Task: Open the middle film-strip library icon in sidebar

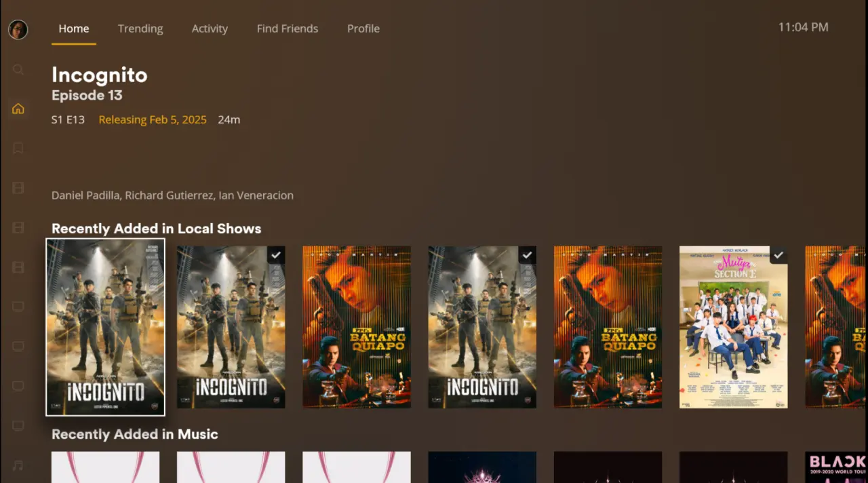Action: tap(18, 227)
